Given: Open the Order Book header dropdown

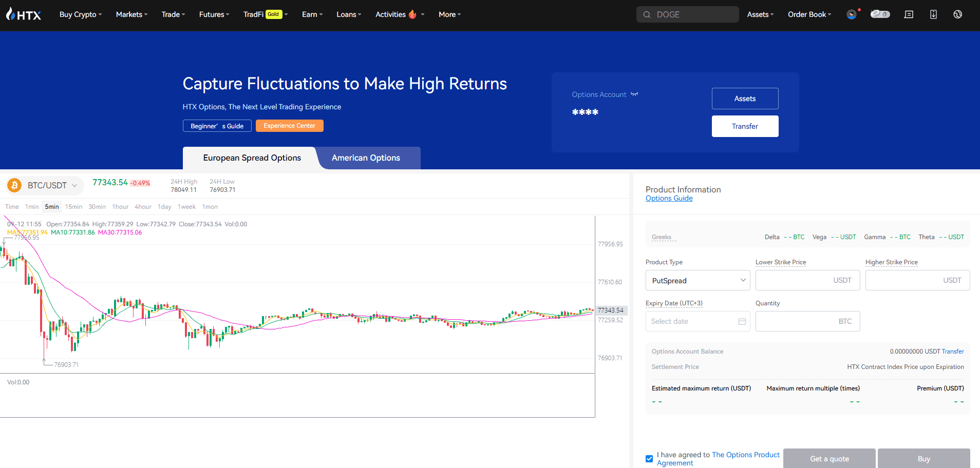Looking at the screenshot, I should coord(809,14).
